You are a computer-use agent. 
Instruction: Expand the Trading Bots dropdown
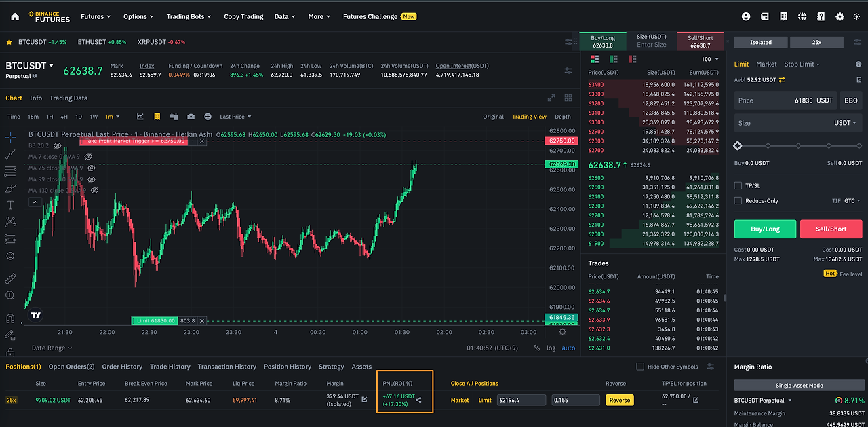[x=189, y=16]
